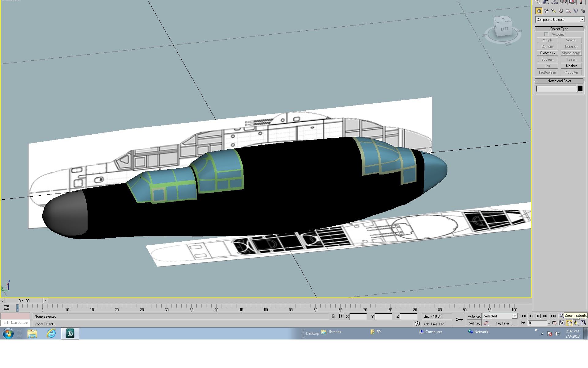Click the BlobMesh button
588x368 pixels.
pos(547,53)
